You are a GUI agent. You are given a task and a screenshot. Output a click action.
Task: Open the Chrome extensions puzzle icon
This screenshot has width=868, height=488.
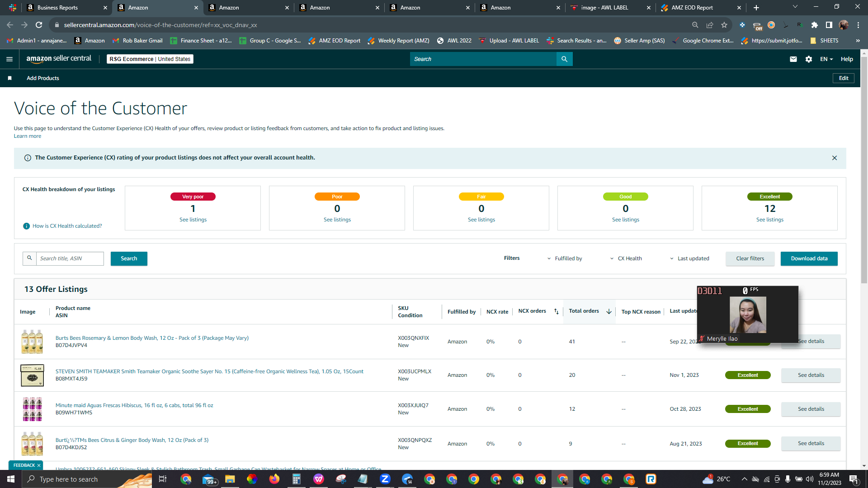(815, 25)
